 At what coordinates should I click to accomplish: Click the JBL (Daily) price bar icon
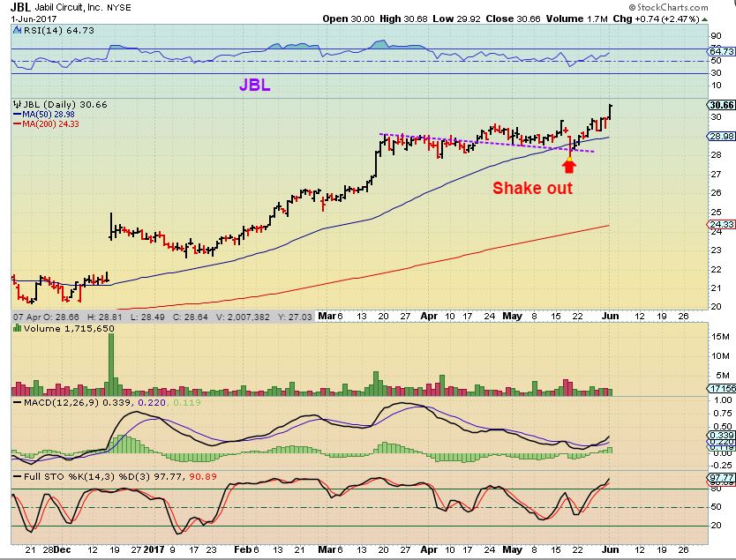point(18,104)
